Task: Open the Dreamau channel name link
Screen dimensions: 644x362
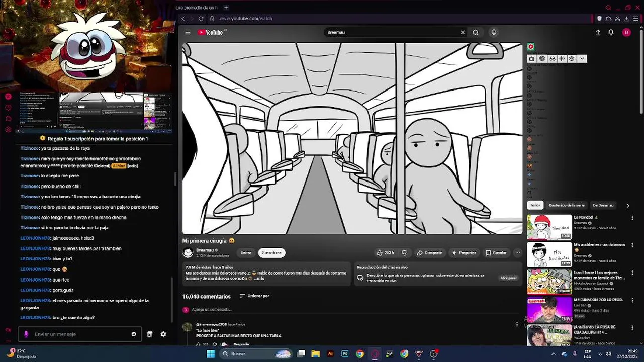Action: (205, 250)
